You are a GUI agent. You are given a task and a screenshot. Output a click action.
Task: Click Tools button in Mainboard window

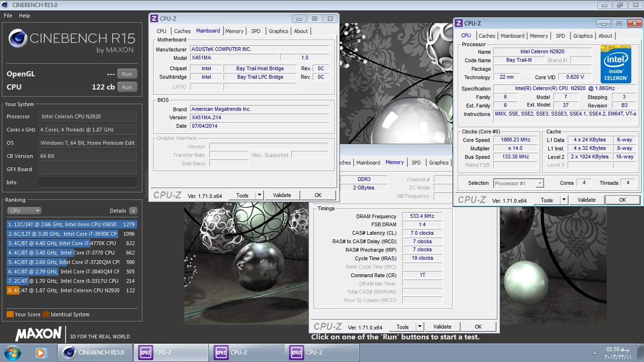pyautogui.click(x=242, y=195)
